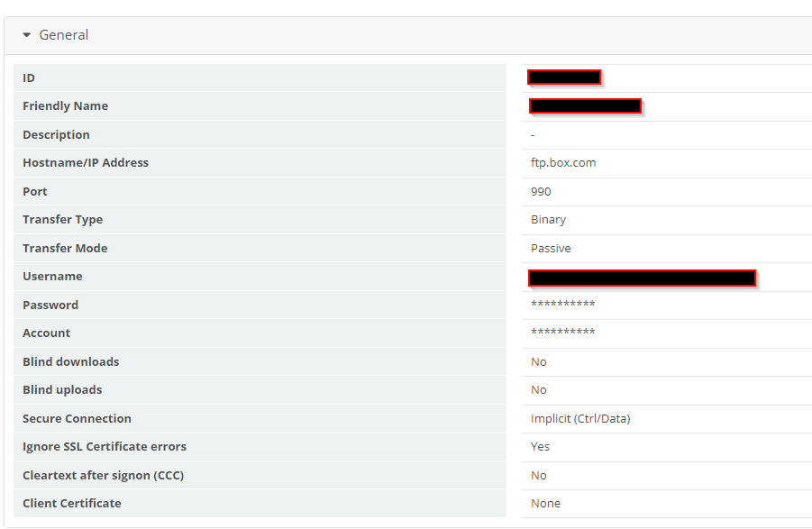Select the Ignore SSL Certificate errors label
The image size is (812, 529).
[x=104, y=446]
